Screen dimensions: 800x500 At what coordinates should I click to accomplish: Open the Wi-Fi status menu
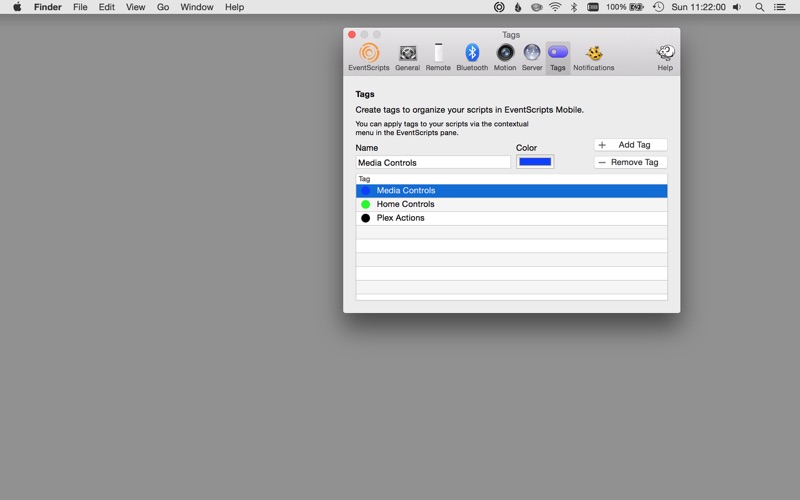[x=555, y=7]
